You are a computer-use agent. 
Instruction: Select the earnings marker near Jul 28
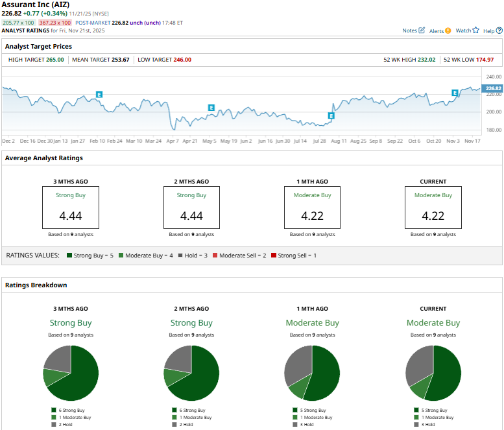(331, 116)
